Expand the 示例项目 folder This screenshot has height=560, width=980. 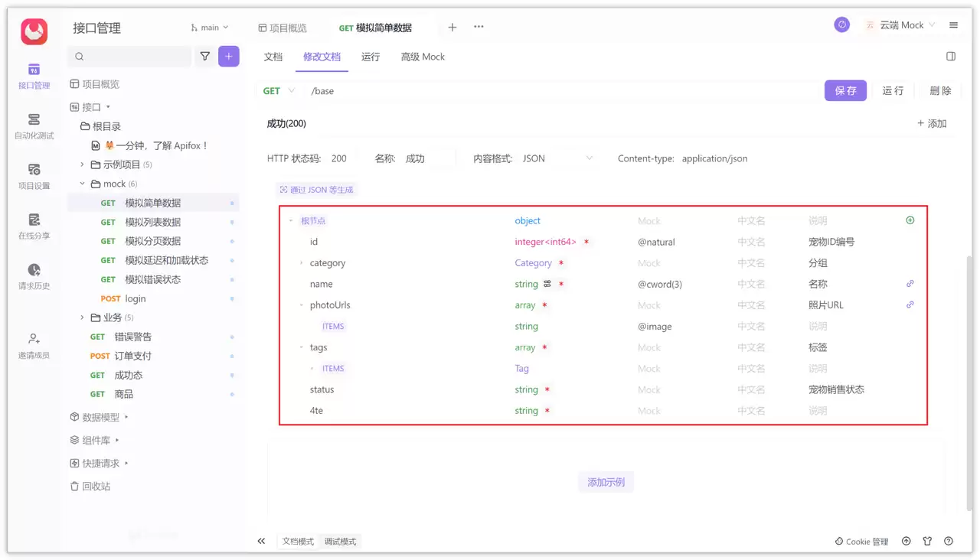point(82,164)
